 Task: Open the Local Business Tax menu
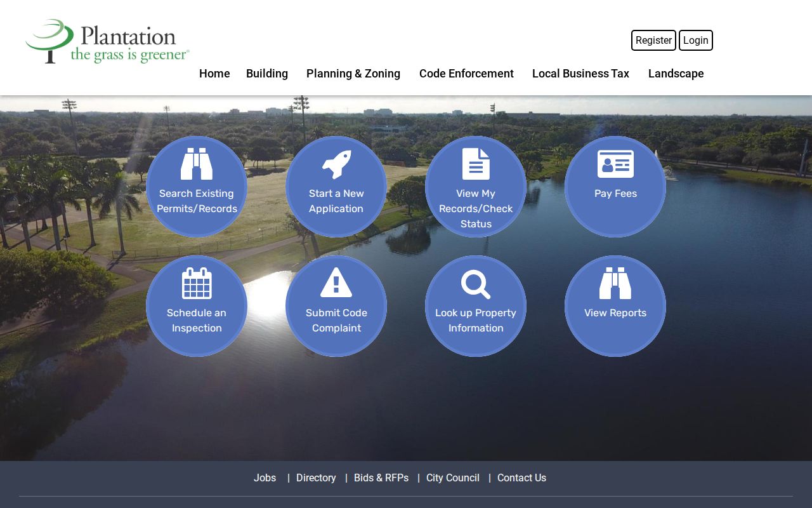pyautogui.click(x=580, y=74)
